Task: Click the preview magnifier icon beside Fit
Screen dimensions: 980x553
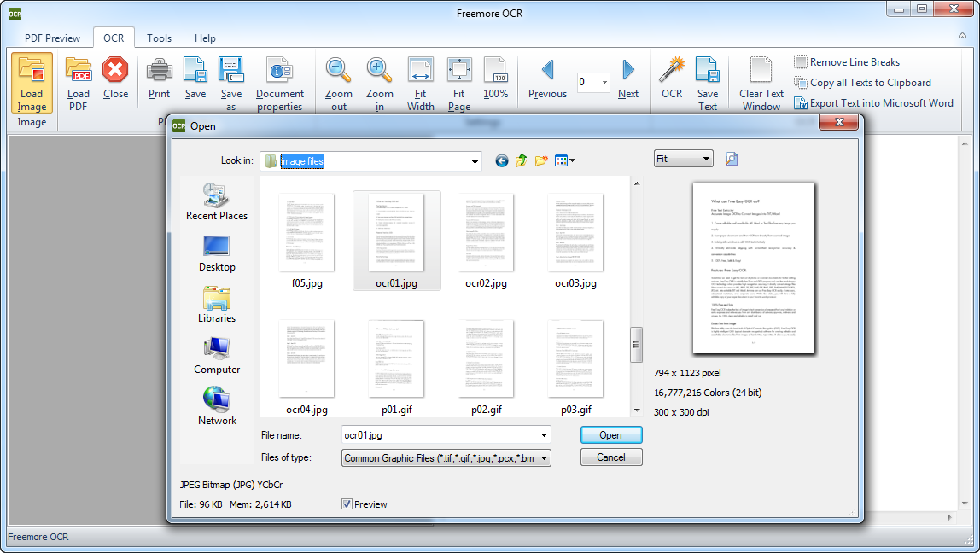Action: [732, 159]
